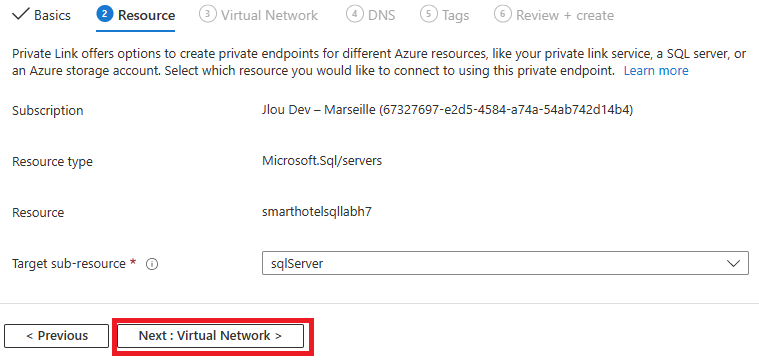Open the Virtual Network tab
This screenshot has height=360, width=759.
point(258,15)
